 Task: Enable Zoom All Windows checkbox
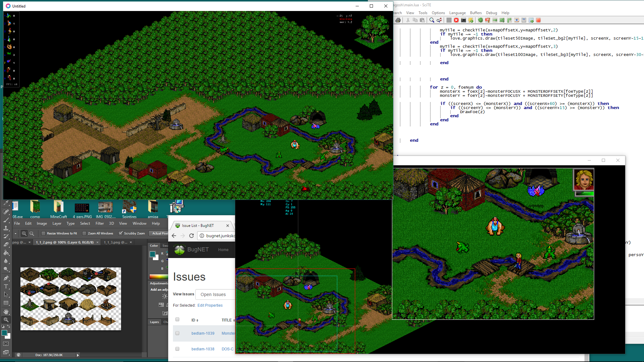click(x=84, y=233)
